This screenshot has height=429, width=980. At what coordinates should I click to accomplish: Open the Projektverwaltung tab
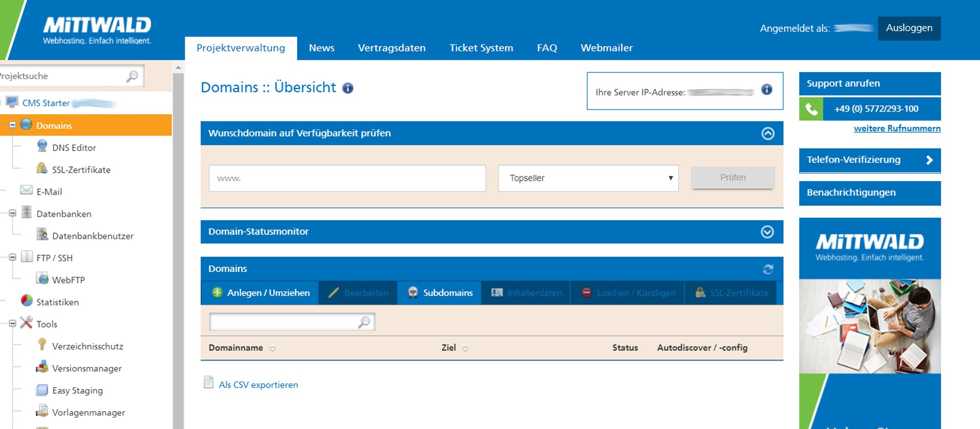point(240,48)
